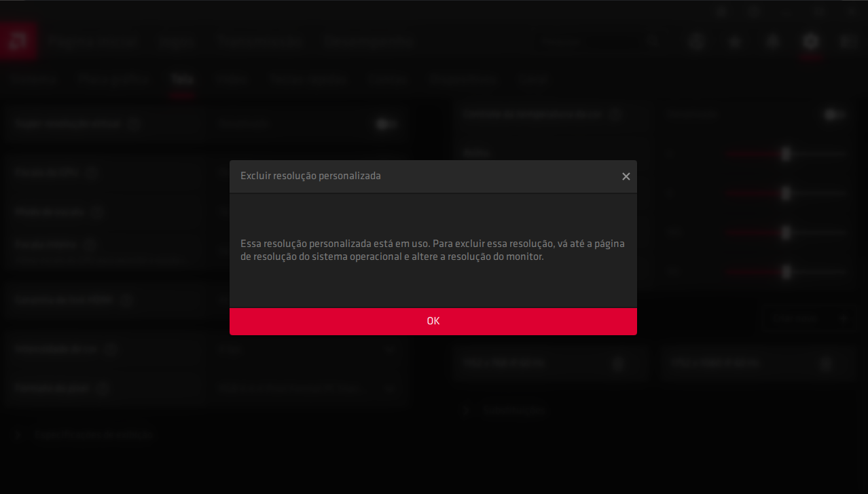The height and width of the screenshot is (494, 868).
Task: Click the info icon beside the first left setting
Action: (134, 124)
